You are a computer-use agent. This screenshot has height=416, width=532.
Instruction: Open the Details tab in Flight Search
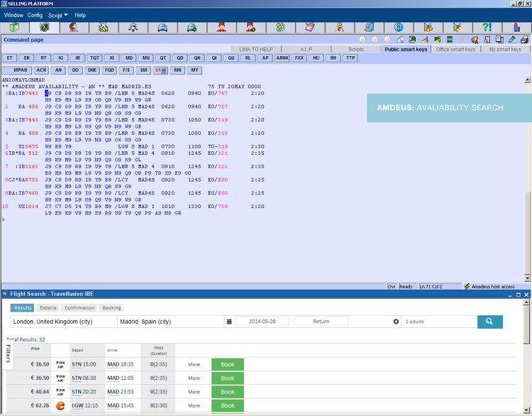(x=48, y=307)
